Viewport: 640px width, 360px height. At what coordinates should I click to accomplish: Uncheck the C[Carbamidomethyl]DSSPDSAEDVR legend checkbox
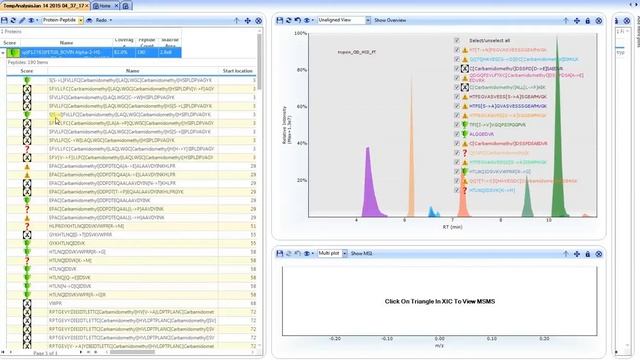(457, 143)
